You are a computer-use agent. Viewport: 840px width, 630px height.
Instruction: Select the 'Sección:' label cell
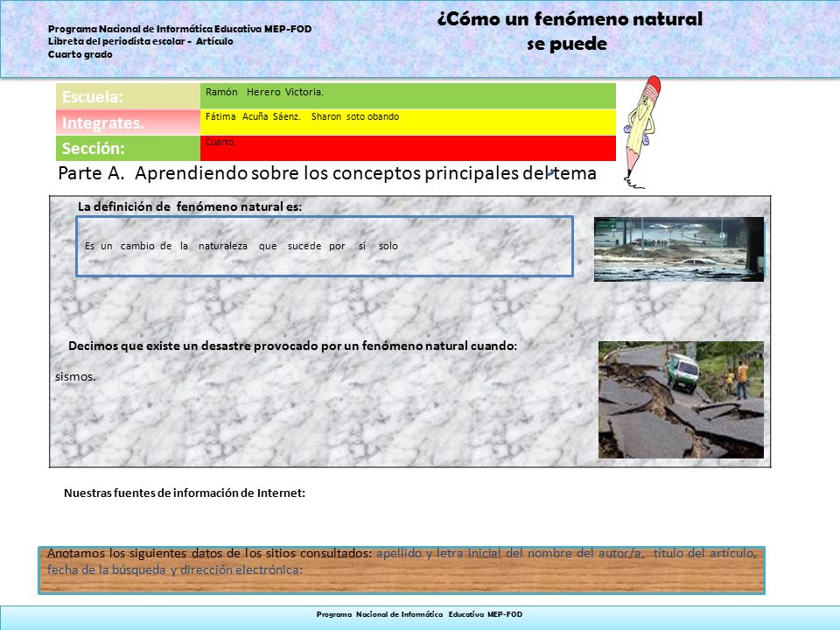point(128,148)
